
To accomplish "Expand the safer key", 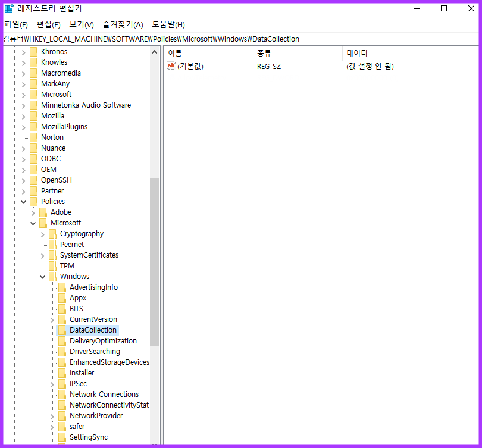I will click(x=52, y=427).
